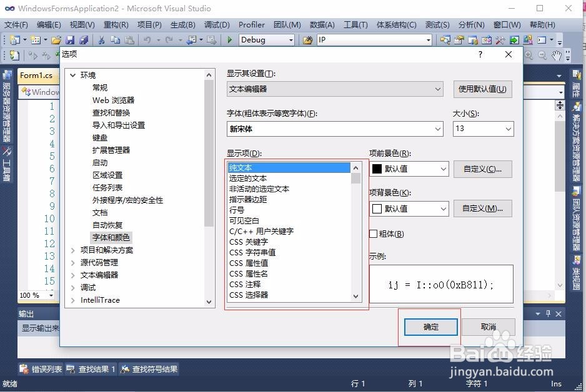Open the 工具(T) menu
The width and height of the screenshot is (586, 392).
click(x=355, y=24)
